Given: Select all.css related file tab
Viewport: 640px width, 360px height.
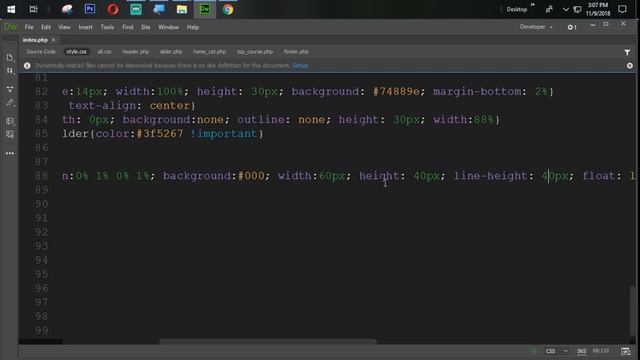Looking at the screenshot, I should pyautogui.click(x=104, y=52).
